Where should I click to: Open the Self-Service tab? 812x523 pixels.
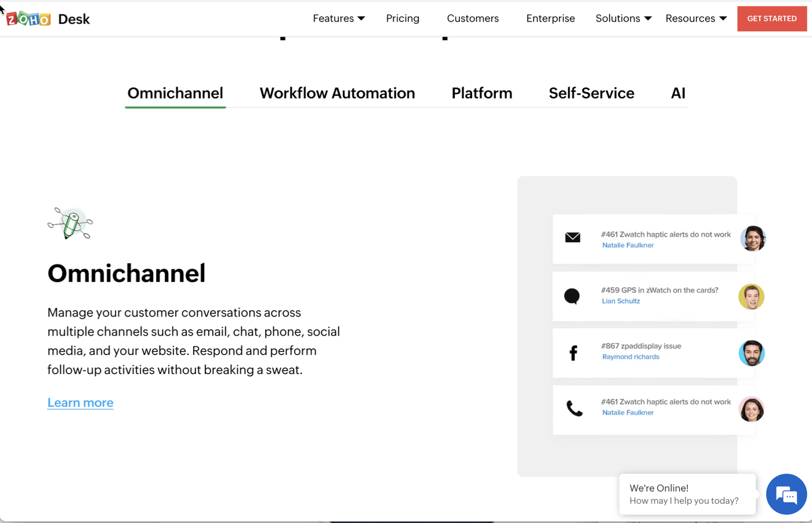click(x=591, y=93)
